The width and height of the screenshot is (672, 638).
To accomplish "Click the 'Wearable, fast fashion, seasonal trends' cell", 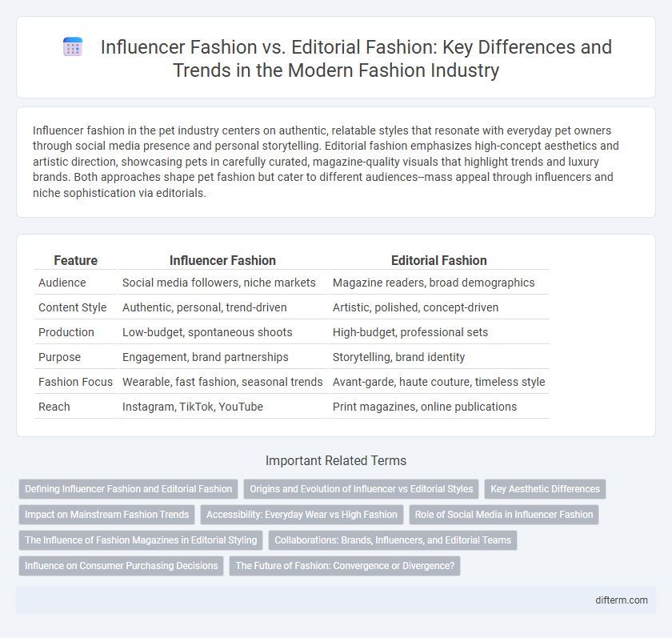I will click(222, 382).
